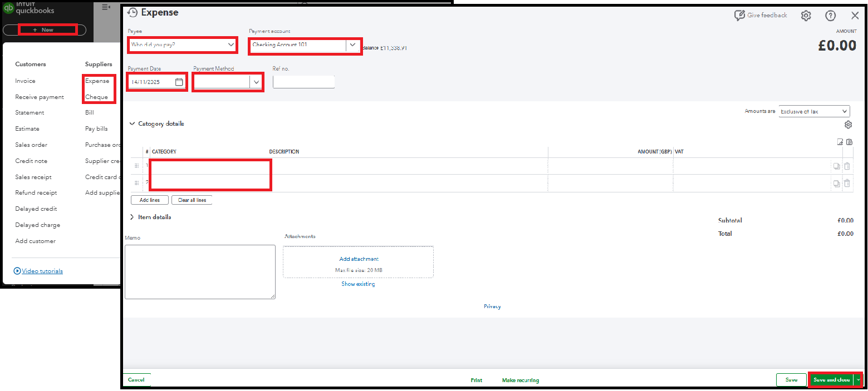Click the paste clipboard icon above the table
This screenshot has width=868, height=391.
point(849,142)
